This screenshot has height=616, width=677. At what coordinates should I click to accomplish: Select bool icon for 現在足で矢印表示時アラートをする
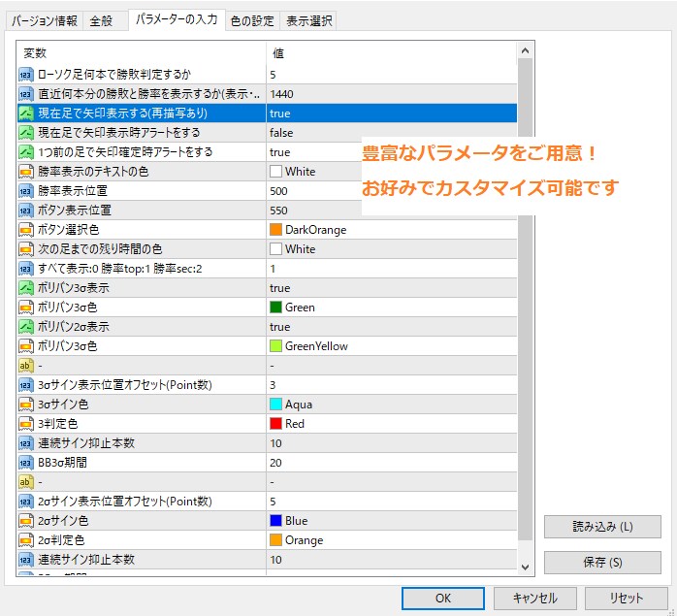click(x=26, y=133)
